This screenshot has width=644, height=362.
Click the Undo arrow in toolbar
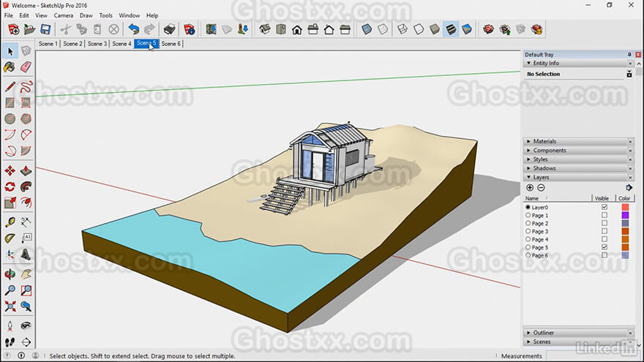133,29
